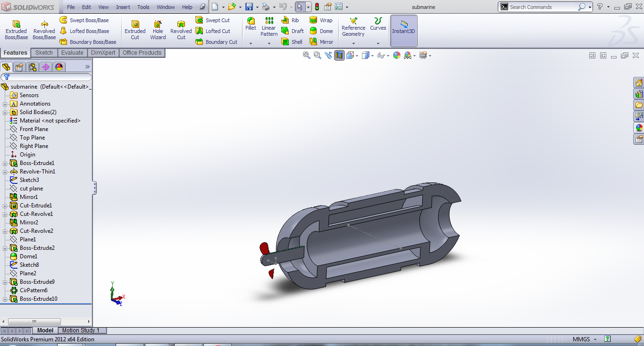Select the Swept Cut tool
This screenshot has width=644, height=346.
[x=213, y=20]
